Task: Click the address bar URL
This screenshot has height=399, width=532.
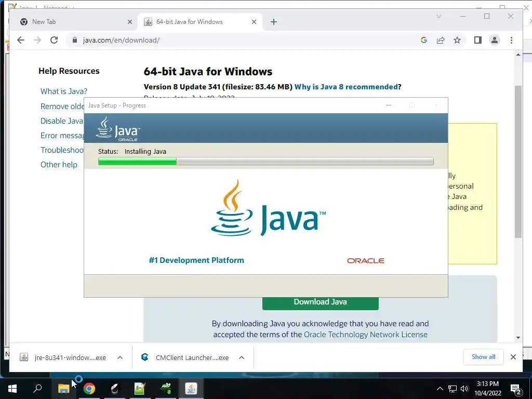Action: point(121,40)
